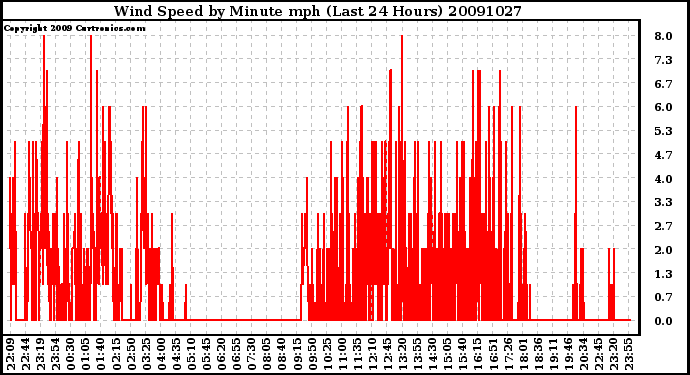Click the 3.3 y-axis label
The image size is (690, 375).
pyautogui.click(x=663, y=202)
